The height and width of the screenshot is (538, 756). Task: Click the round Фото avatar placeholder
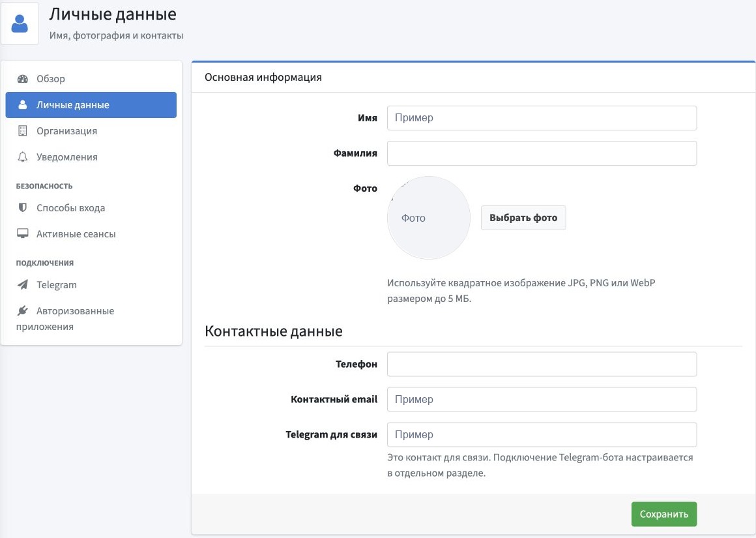coord(429,218)
